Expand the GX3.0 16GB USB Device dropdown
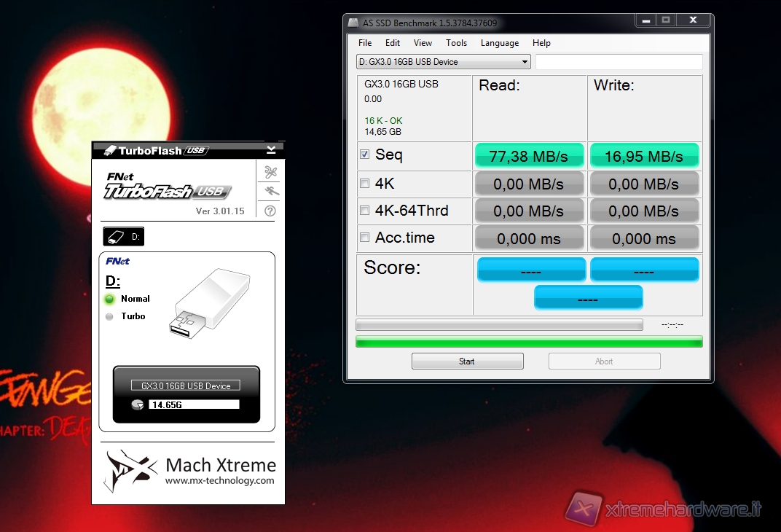This screenshot has width=781, height=532. click(525, 62)
